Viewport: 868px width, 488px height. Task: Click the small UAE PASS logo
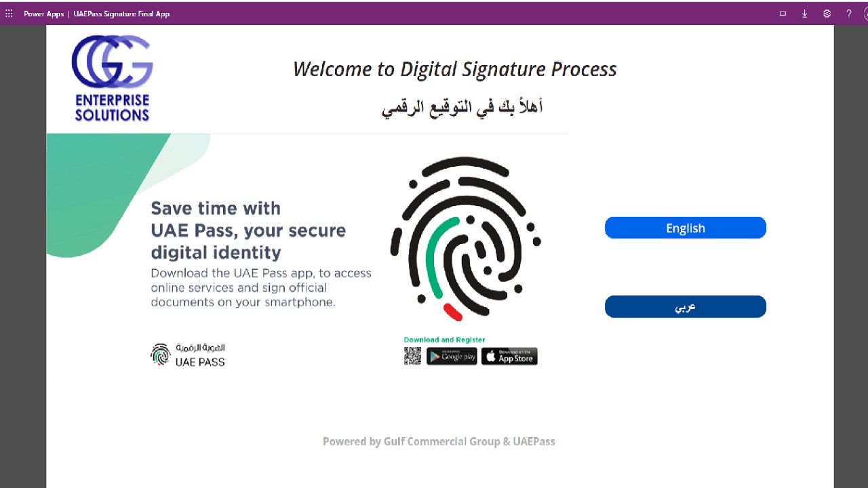tap(188, 354)
